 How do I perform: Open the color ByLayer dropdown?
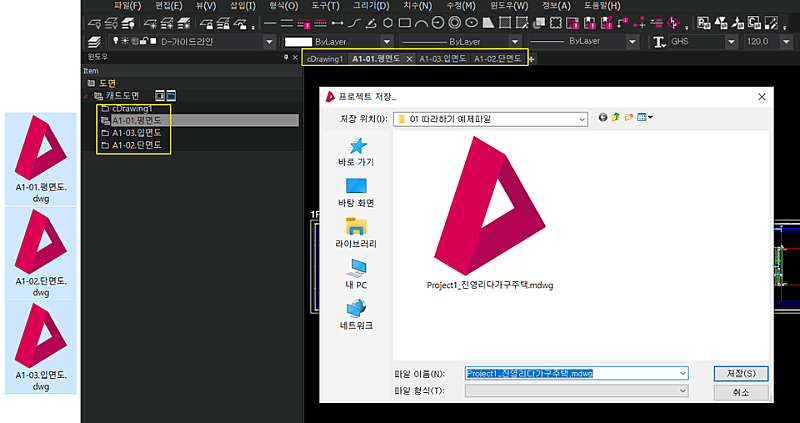[x=387, y=42]
